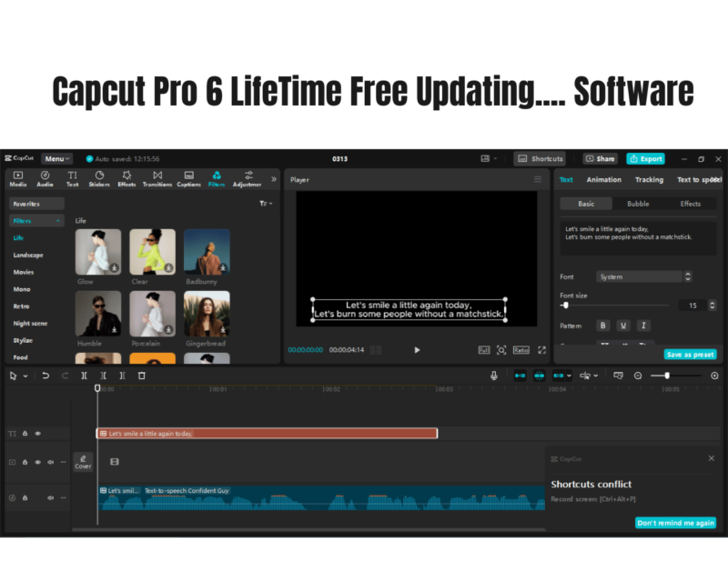Click the full-screen expand icon in player

pyautogui.click(x=541, y=350)
